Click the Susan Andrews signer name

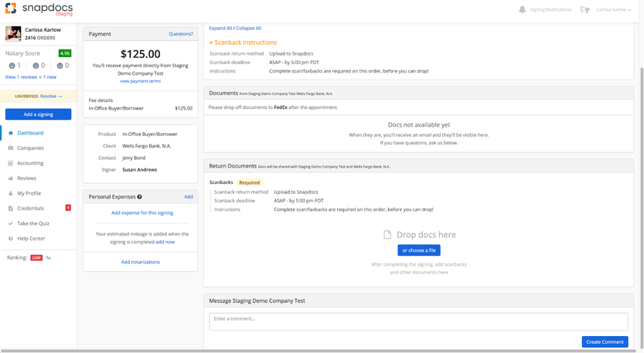[140, 169]
